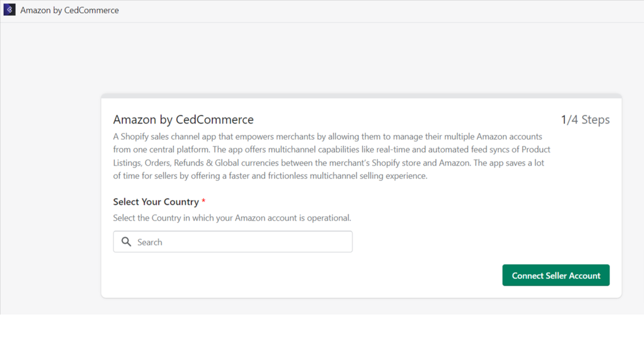
Task: Select the top bar title Amazon by CedCommerce
Action: 69,10
